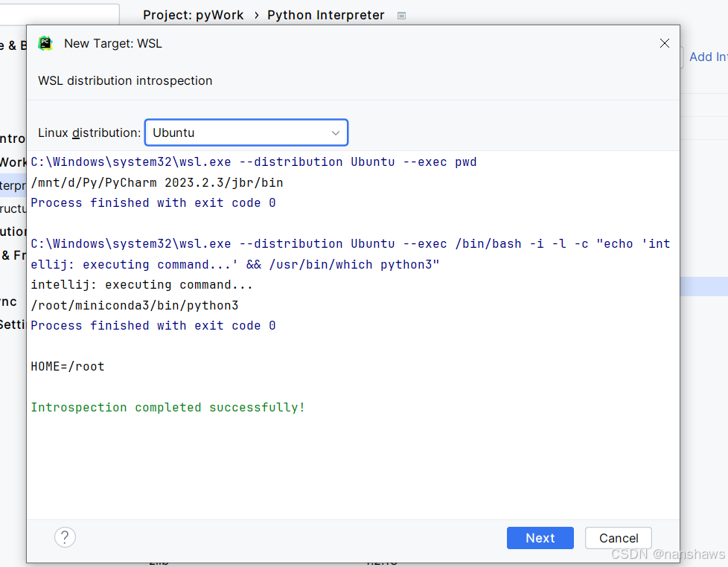
Task: Open help with the question mark icon
Action: pyautogui.click(x=65, y=537)
